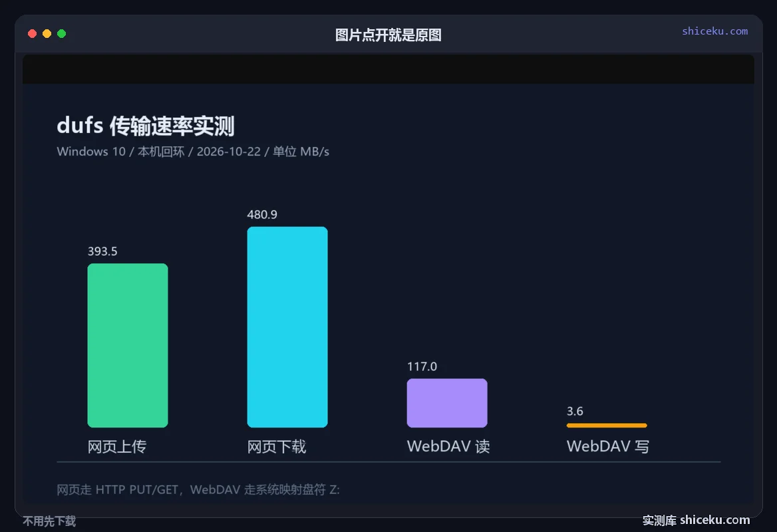Click the 3.6 value label

coord(575,412)
